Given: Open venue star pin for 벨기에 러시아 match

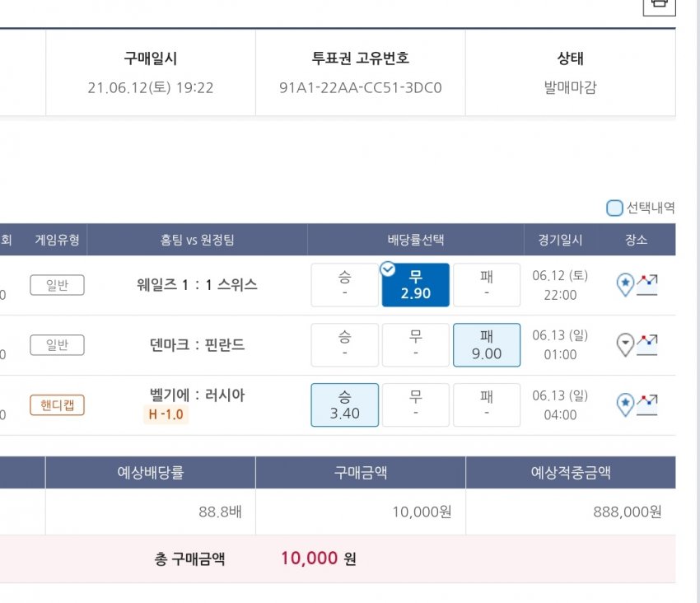Looking at the screenshot, I should point(625,404).
